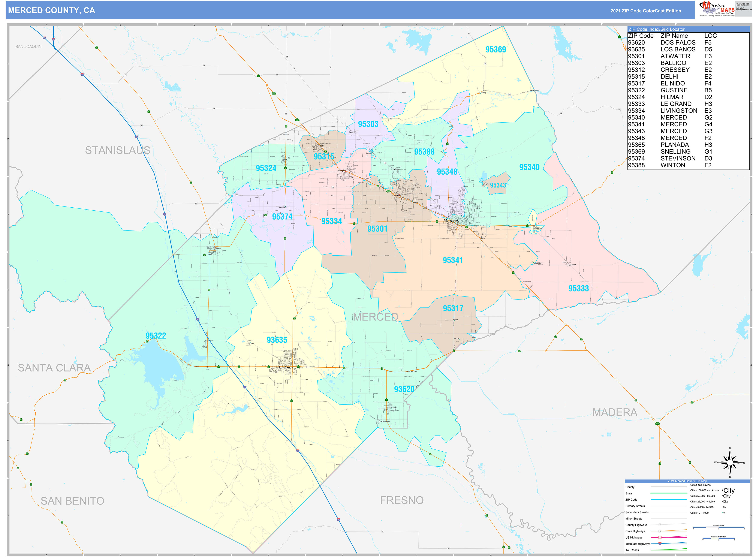Click the 'Primary Streets' legend entry

pos(635,506)
